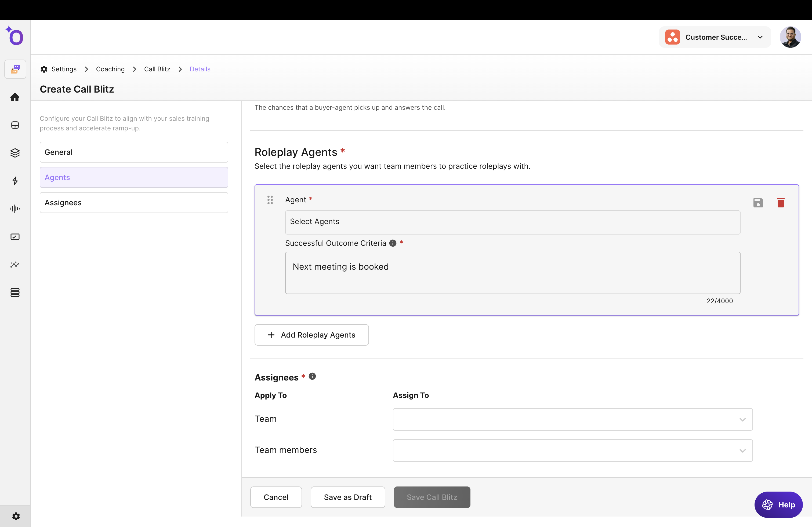Open the lightning bolt sidebar icon
This screenshot has height=527, width=812.
(x=15, y=181)
